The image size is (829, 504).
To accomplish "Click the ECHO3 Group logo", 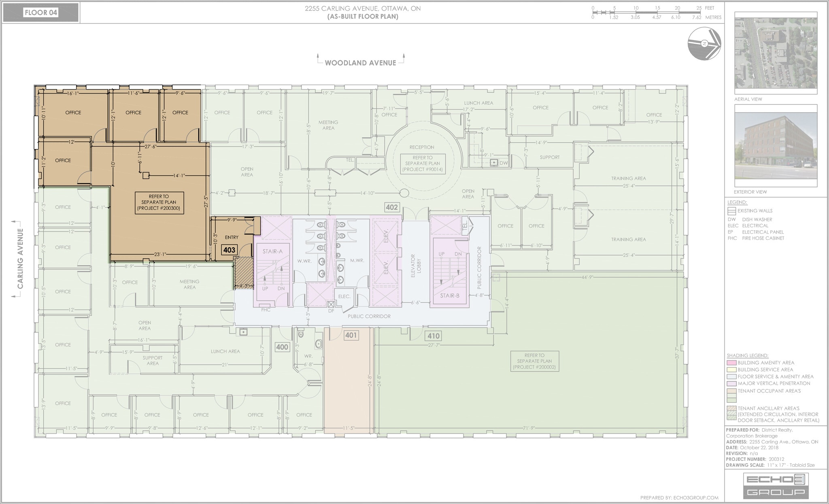I will [776, 486].
